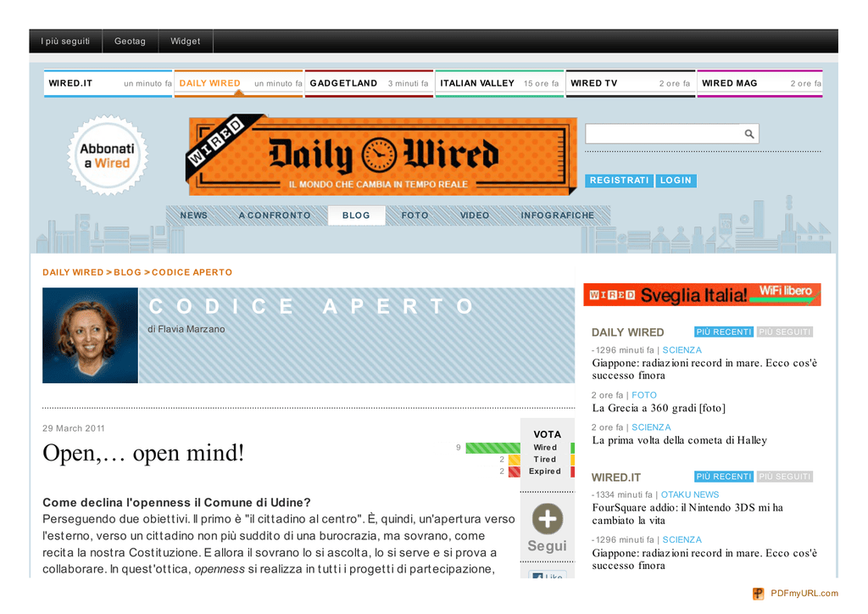Toggle Wired.it list to Più Recenti
868x614 pixels.
(x=723, y=477)
